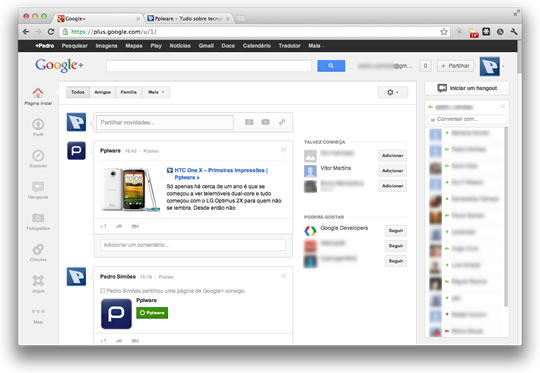The width and height of the screenshot is (540, 373).
Task: Open the profile picture account dropdown
Action: [491, 66]
